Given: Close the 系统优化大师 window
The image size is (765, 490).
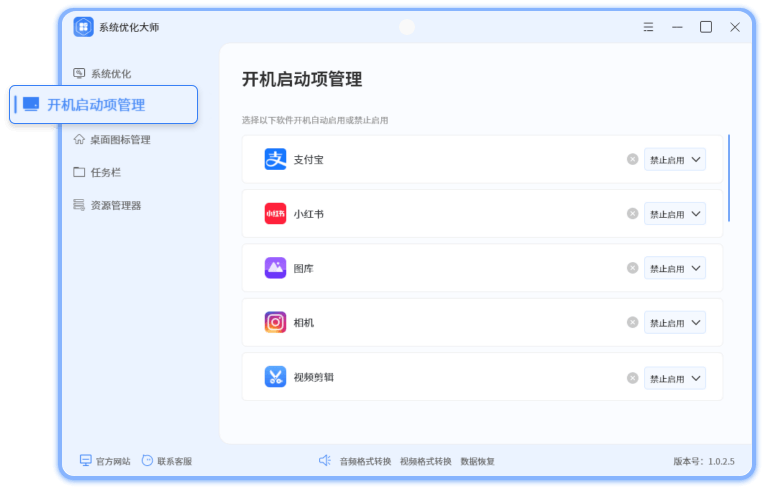Looking at the screenshot, I should coord(735,27).
